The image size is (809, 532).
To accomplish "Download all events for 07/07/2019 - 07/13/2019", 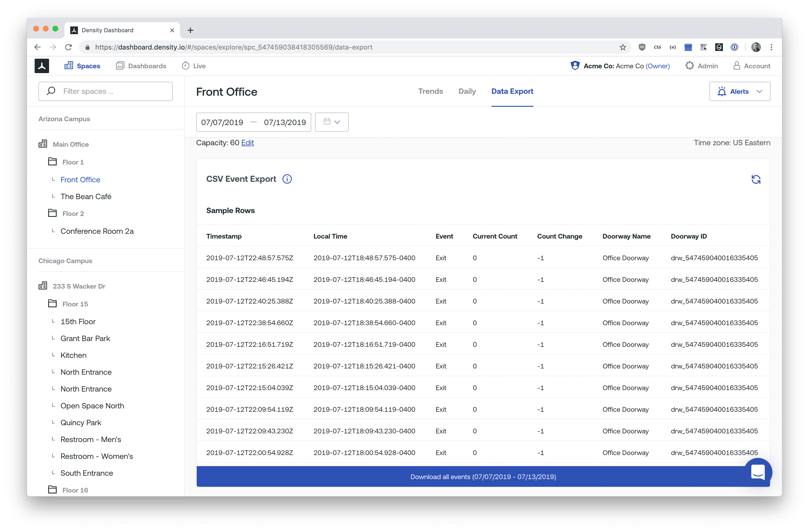I will (x=483, y=477).
